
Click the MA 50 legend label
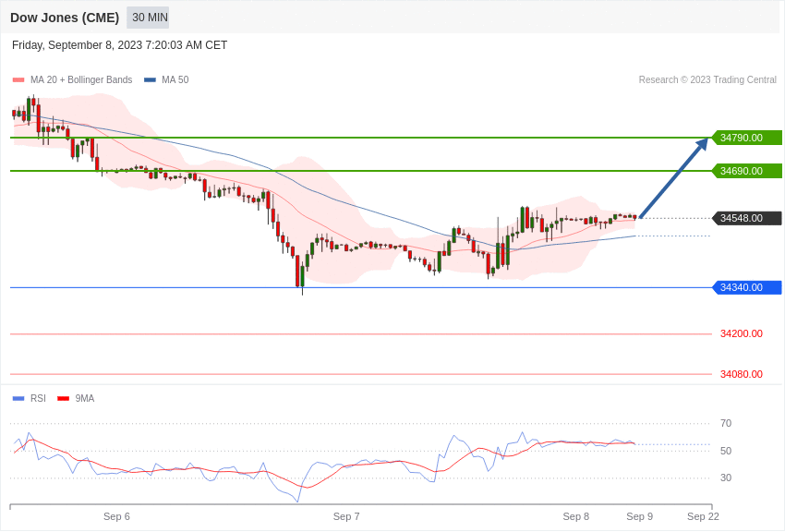tap(175, 80)
